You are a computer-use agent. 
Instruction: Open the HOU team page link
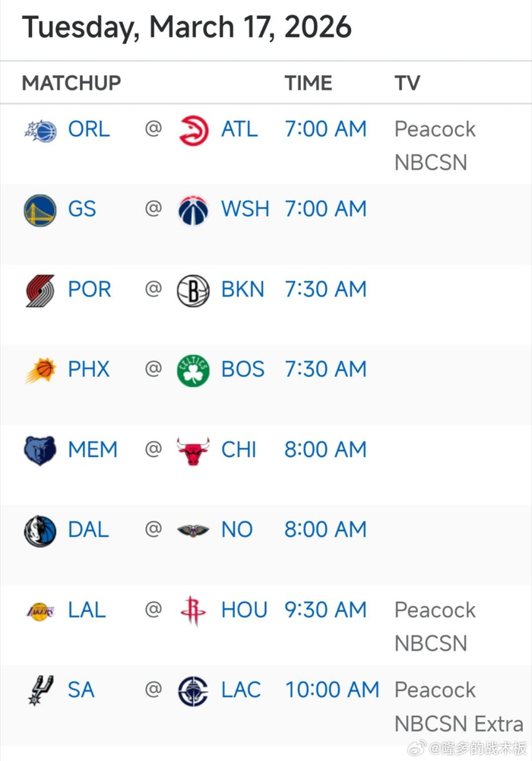pos(244,610)
